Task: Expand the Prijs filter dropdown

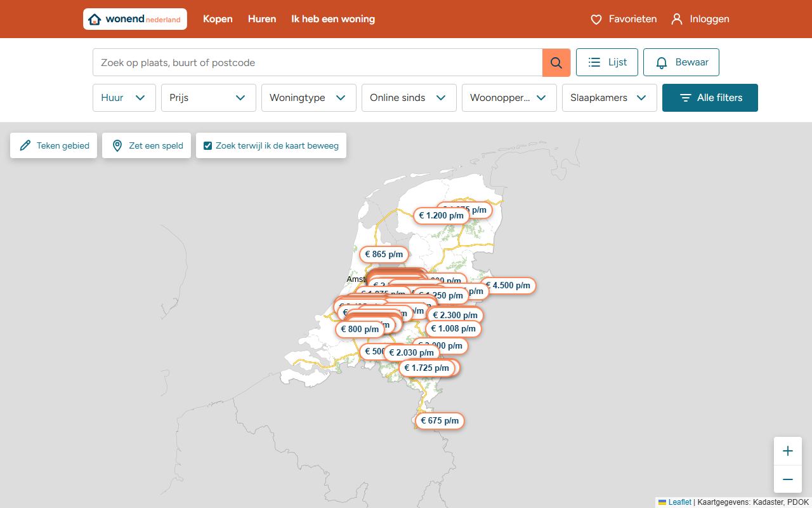Action: point(209,98)
